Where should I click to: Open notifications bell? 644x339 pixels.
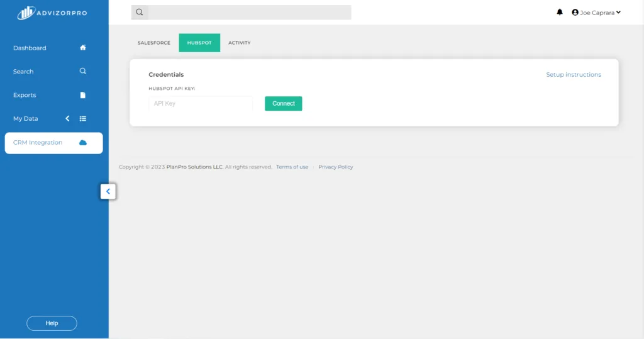click(559, 13)
